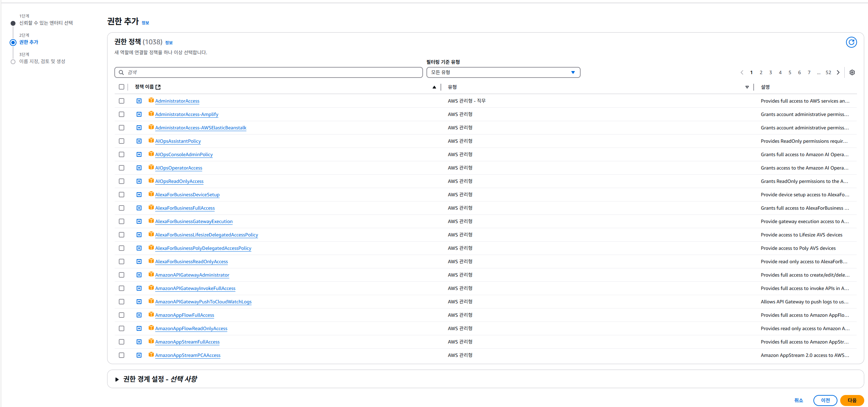Click the 다음 button

[852, 400]
